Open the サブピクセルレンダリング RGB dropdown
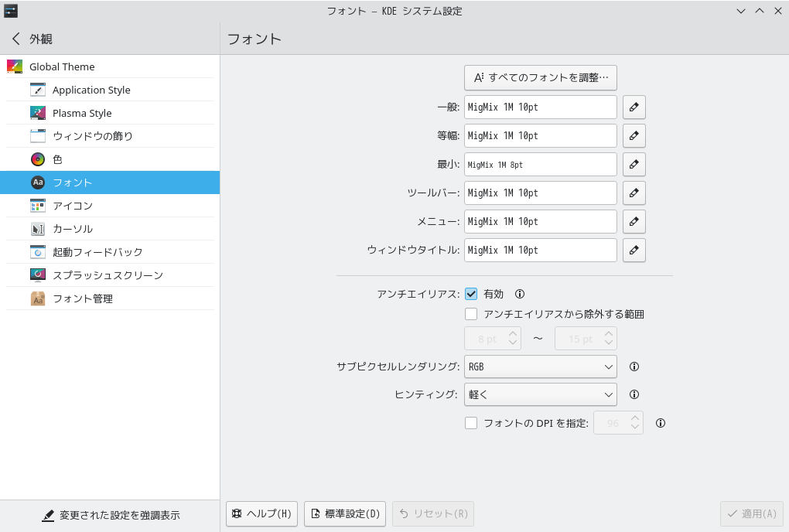The image size is (789, 532). tap(541, 367)
